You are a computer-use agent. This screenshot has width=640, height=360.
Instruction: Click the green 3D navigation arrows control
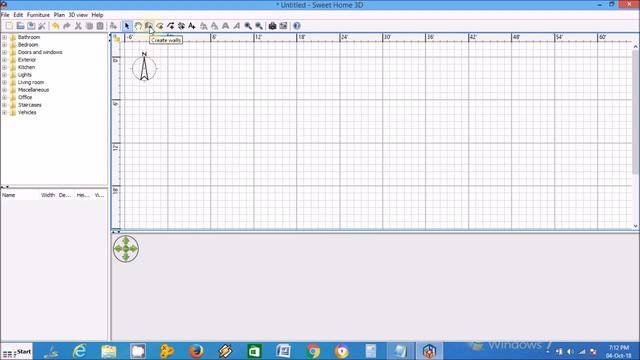126,248
